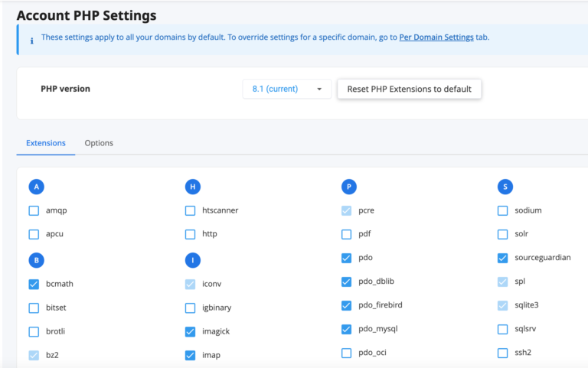This screenshot has width=588, height=368.
Task: Uncheck the sourceguardian extension
Action: coord(502,258)
